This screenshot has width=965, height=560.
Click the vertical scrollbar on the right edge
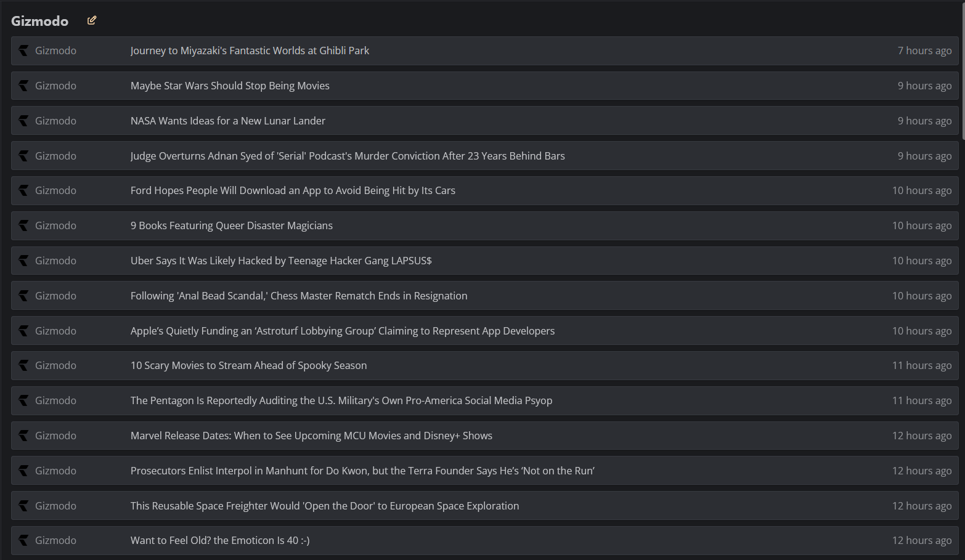[963, 71]
